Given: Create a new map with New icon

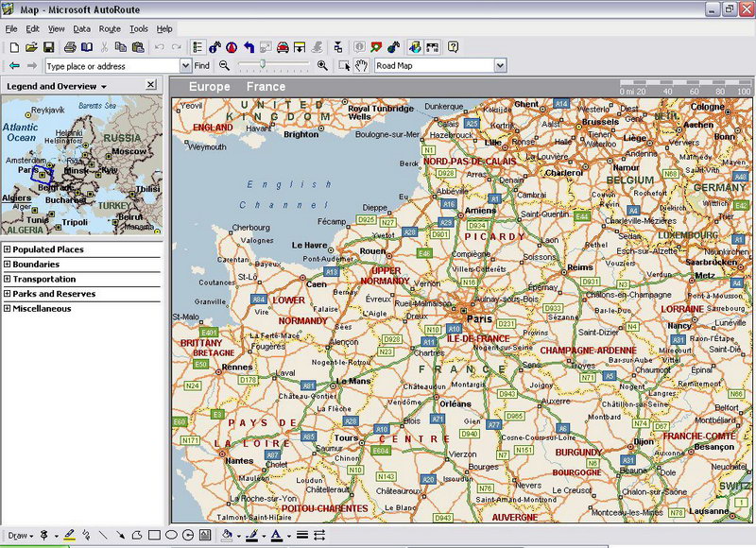Looking at the screenshot, I should tap(14, 47).
